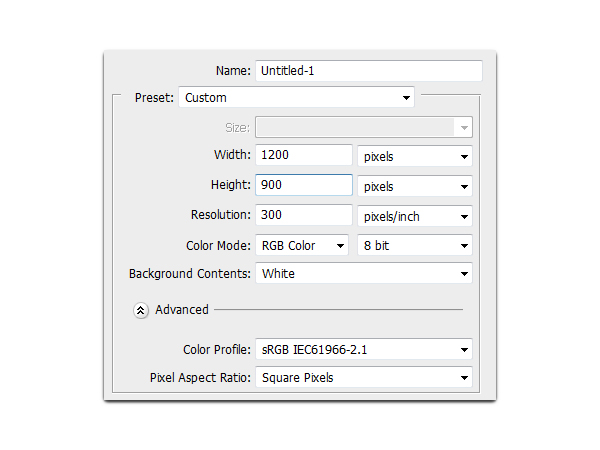Viewport: 600px width, 450px height.
Task: Open the sRGB IEC61966-2.1 Color Profile dropdown
Action: (364, 350)
